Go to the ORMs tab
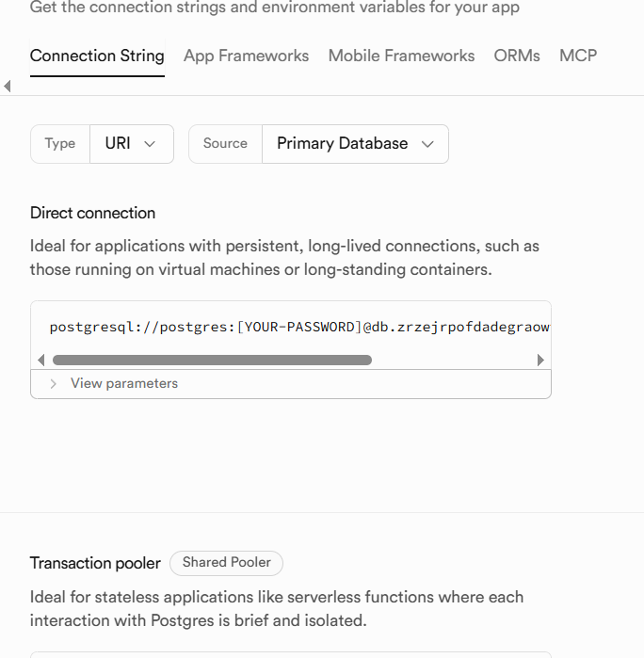This screenshot has height=658, width=644. pyautogui.click(x=517, y=56)
